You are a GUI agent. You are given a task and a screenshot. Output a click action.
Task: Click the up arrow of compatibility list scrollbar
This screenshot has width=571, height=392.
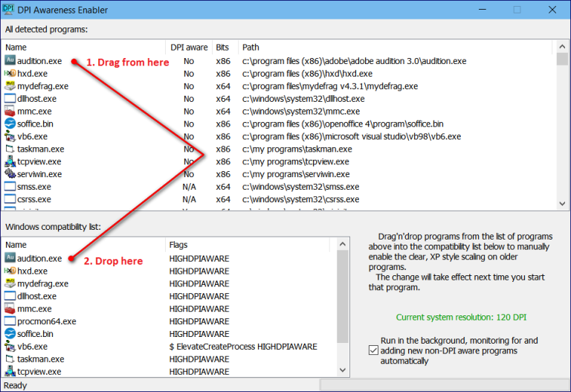click(342, 244)
